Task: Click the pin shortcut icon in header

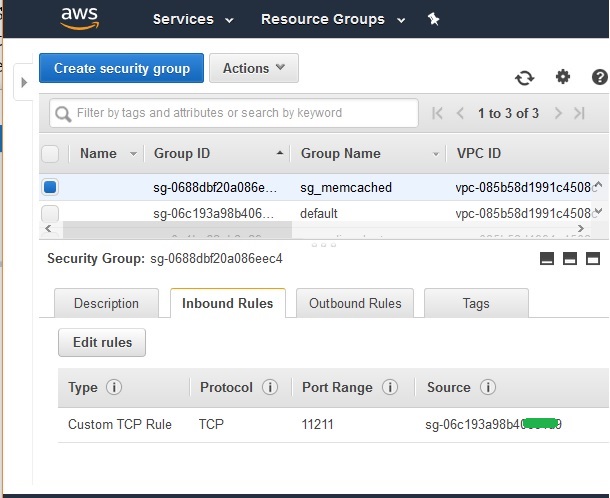Action: coord(433,19)
